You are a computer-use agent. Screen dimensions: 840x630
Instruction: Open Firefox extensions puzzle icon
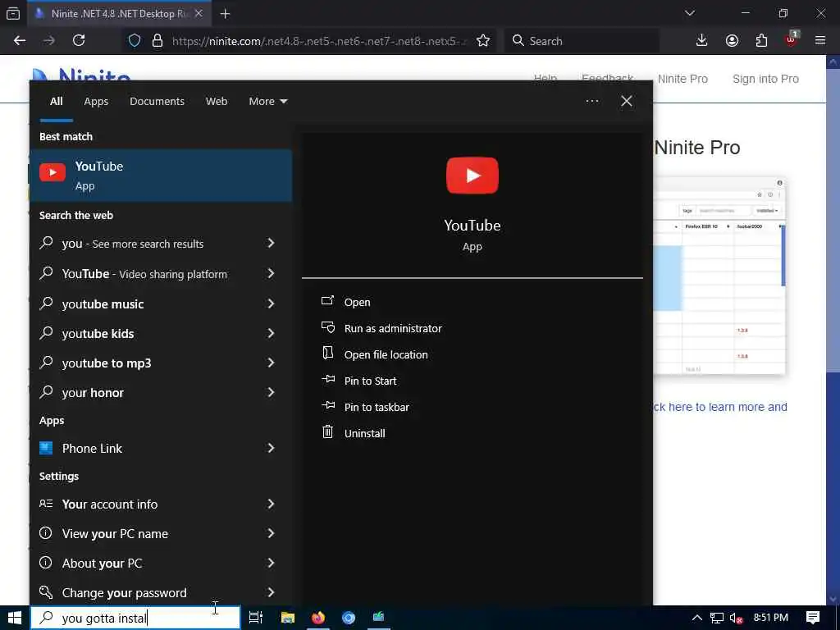coord(761,41)
